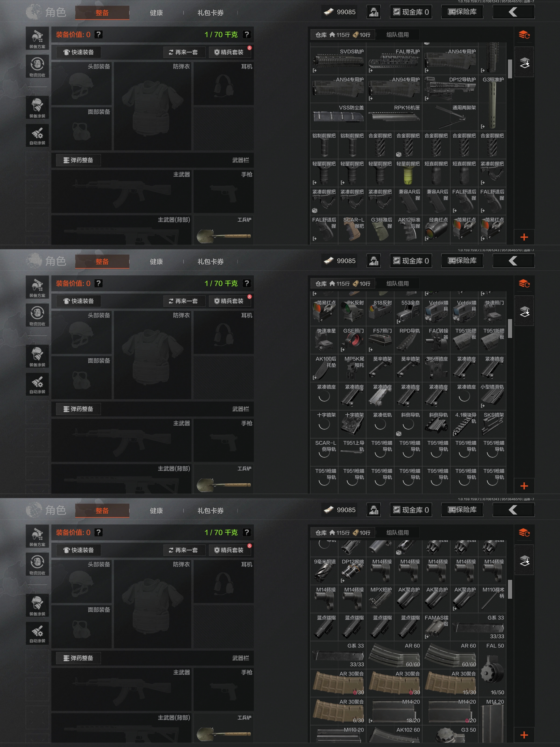Click the FAL 50 drum magazine

[x=492, y=669]
